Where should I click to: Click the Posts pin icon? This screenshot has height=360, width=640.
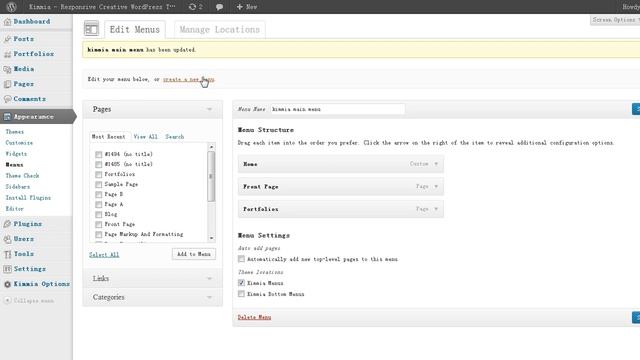[7, 39]
